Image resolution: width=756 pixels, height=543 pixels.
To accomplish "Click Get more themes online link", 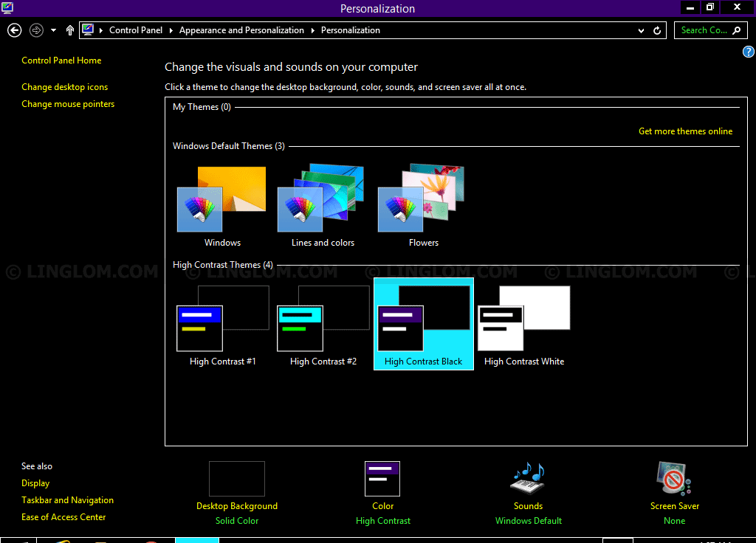I will click(x=685, y=131).
